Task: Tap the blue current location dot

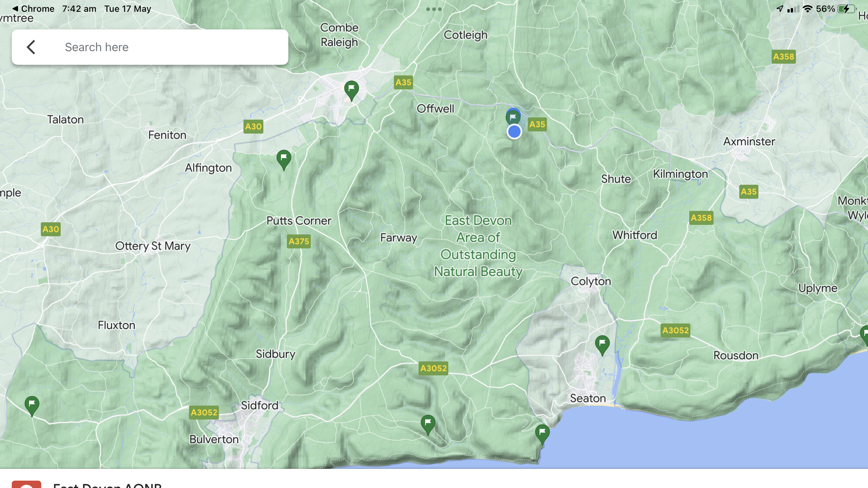Action: [514, 131]
